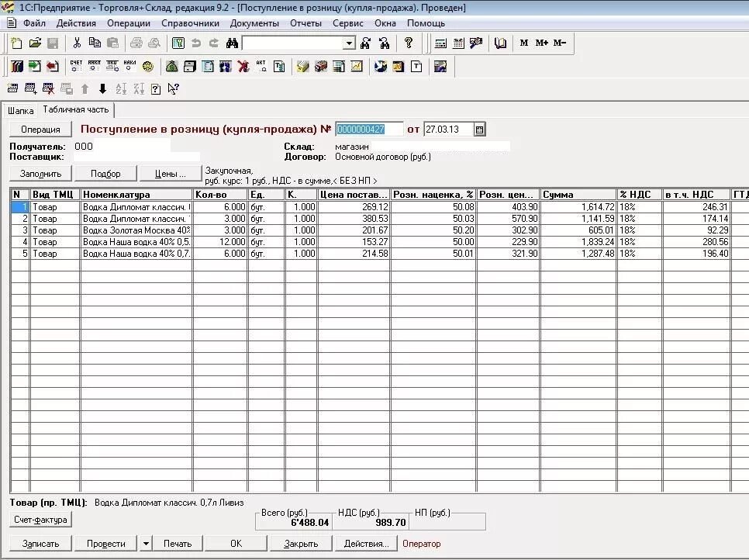This screenshot has height=560, width=749.
Task: Click the Заполнить button
Action: click(40, 174)
